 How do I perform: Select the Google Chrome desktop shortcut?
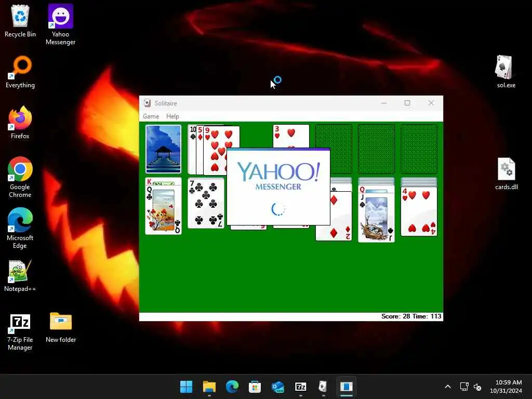click(x=20, y=177)
